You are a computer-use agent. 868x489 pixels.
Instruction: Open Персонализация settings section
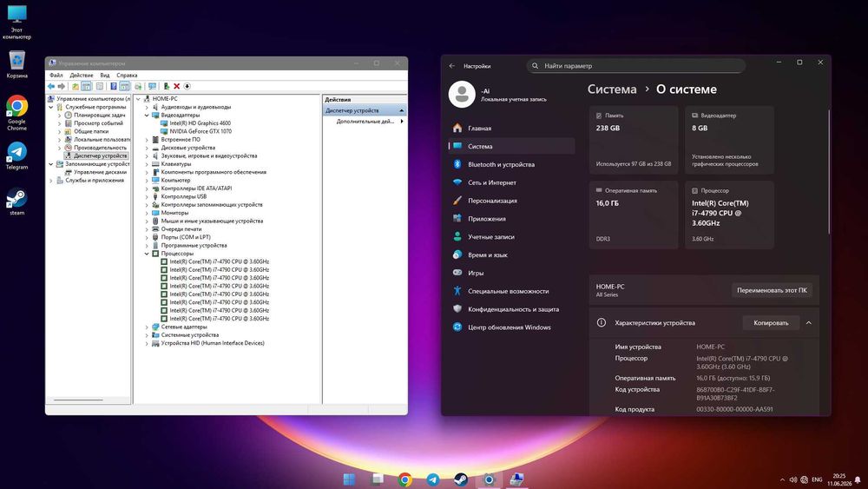click(x=492, y=201)
